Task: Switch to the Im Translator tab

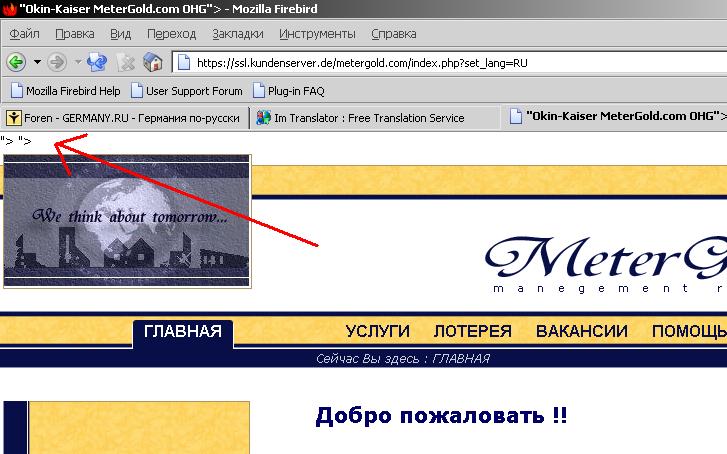Action: click(376, 118)
